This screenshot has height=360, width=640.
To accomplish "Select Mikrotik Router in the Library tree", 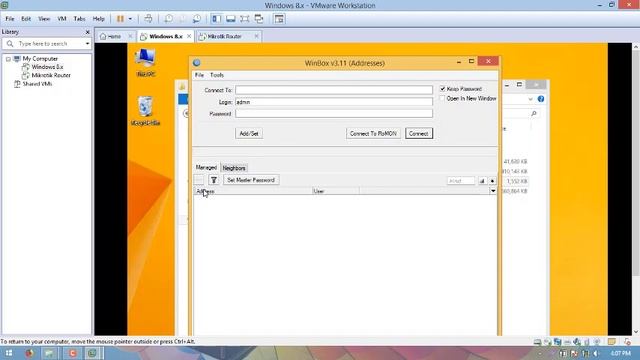I will (51, 76).
